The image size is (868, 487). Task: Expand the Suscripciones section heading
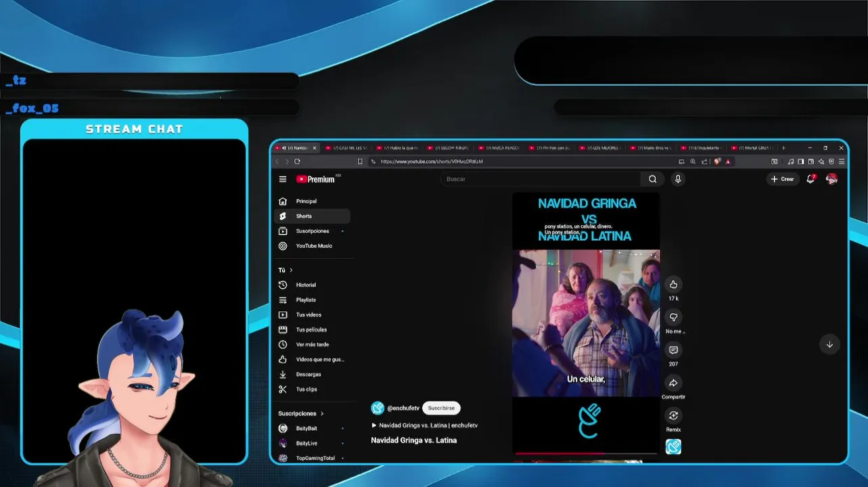tap(301, 413)
